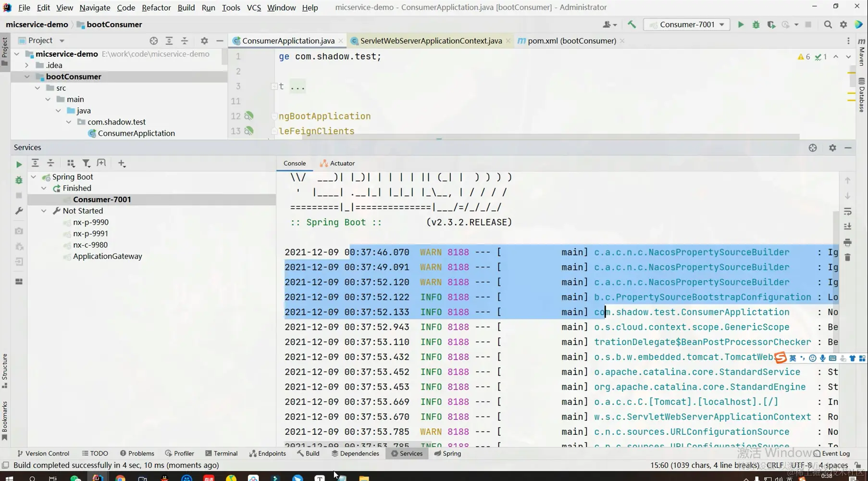Open the Problems tool window
The height and width of the screenshot is (481, 868).
pyautogui.click(x=137, y=453)
